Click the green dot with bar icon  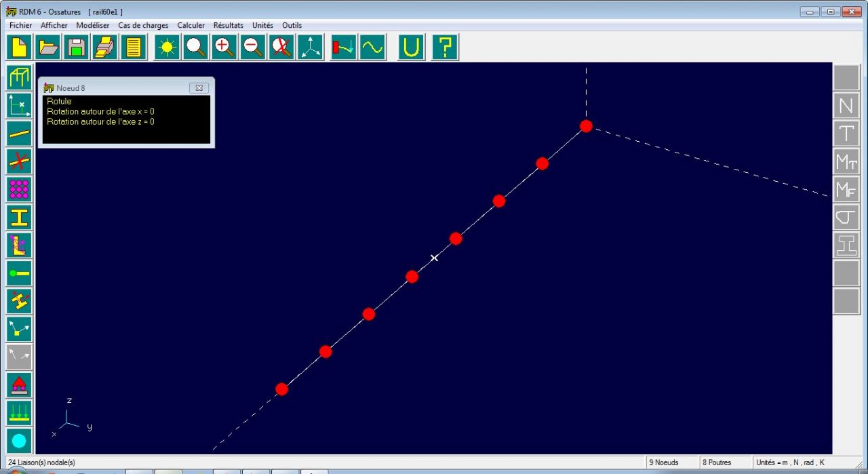tap(19, 273)
